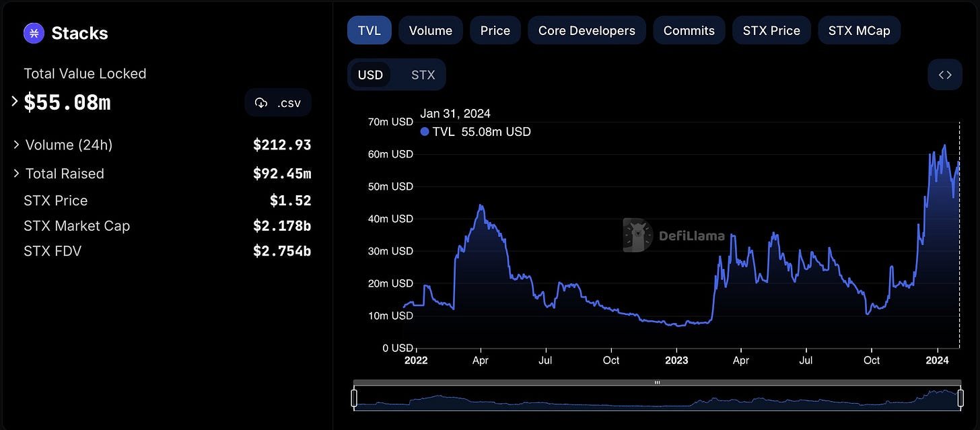Switch chart denomination to STX
The image size is (980, 430).
pyautogui.click(x=423, y=75)
